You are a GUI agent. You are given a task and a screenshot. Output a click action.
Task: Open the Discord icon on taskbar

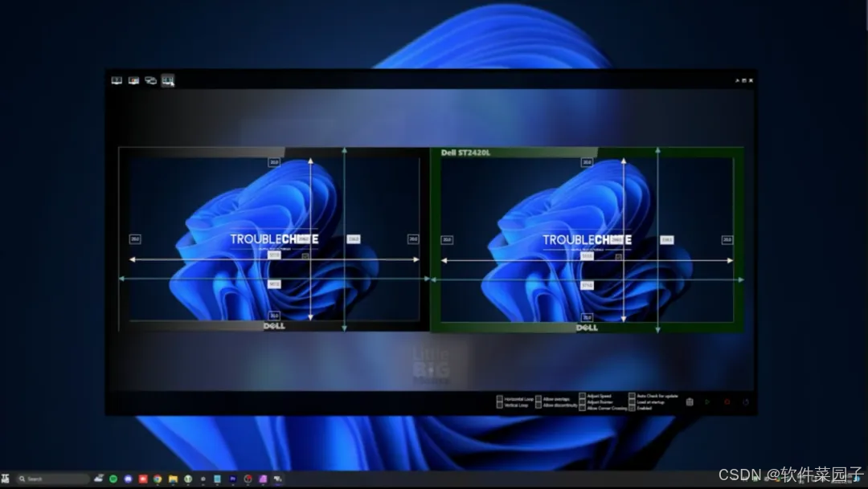pos(128,479)
